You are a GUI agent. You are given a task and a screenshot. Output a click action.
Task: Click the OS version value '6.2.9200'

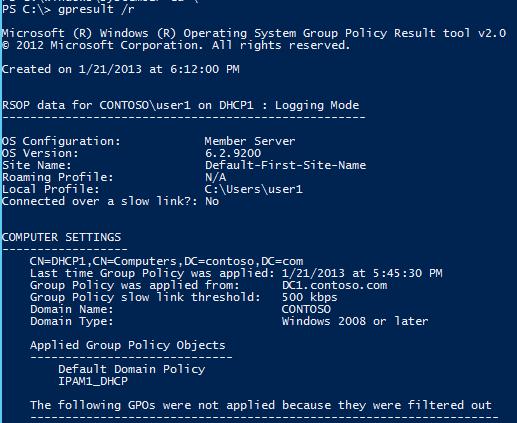pyautogui.click(x=233, y=153)
